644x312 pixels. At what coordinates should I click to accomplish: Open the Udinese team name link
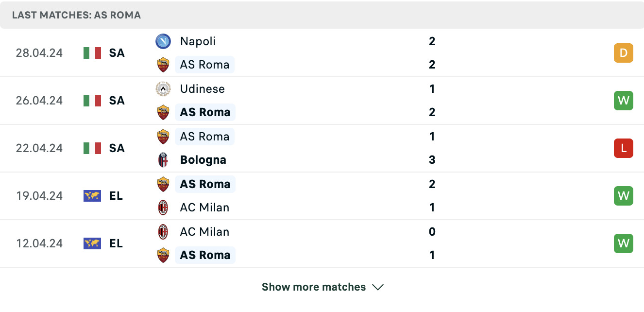coord(203,89)
